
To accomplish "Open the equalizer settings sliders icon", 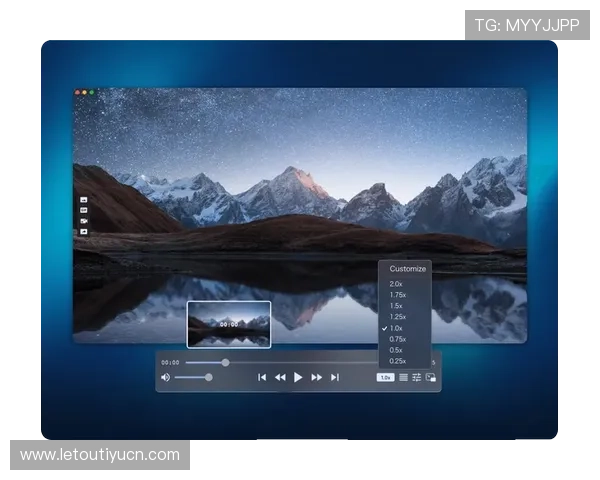I will [x=416, y=377].
